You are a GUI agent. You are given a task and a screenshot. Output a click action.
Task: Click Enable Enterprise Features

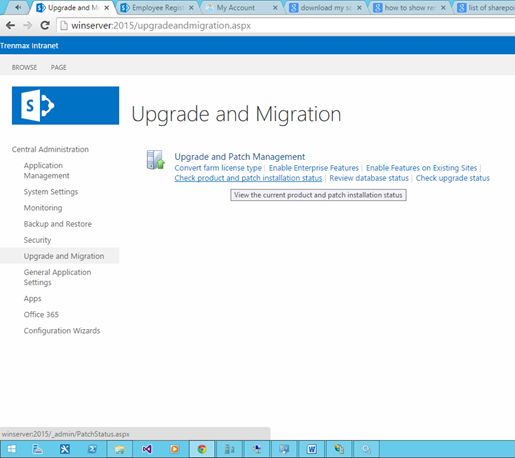tap(314, 168)
